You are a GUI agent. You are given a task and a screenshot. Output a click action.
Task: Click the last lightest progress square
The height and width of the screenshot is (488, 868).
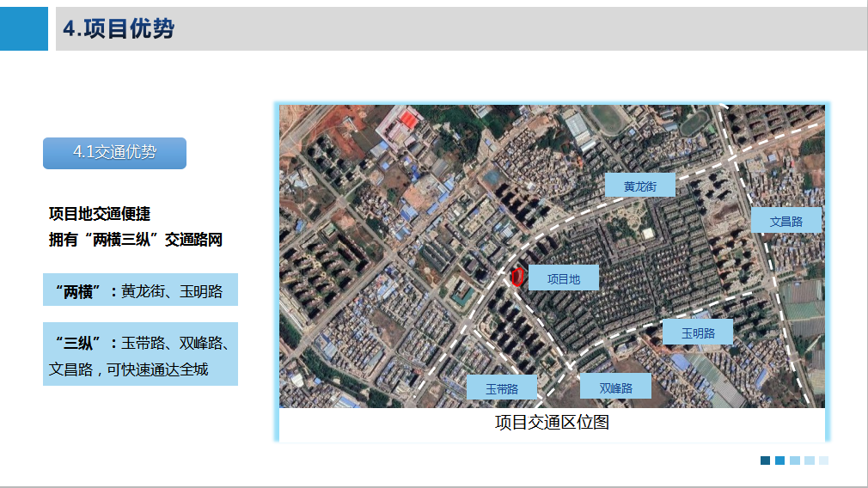coord(824,461)
